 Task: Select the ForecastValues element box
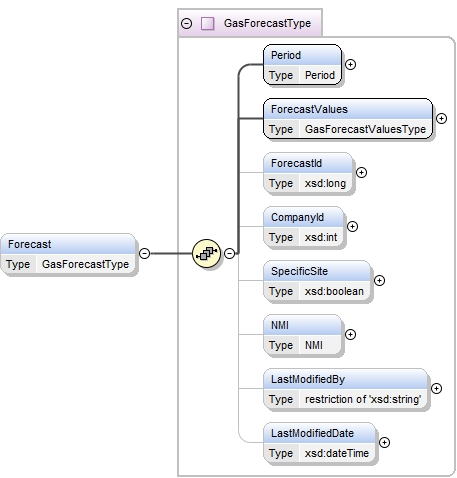(x=348, y=119)
